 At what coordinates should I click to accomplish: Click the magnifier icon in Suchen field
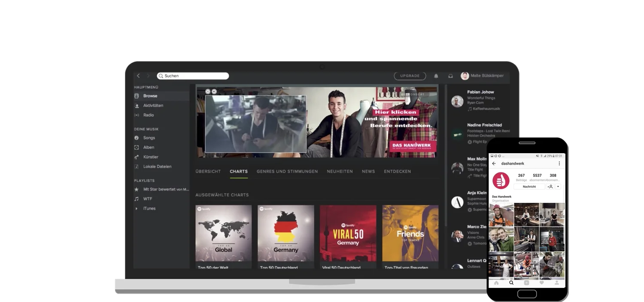[161, 76]
